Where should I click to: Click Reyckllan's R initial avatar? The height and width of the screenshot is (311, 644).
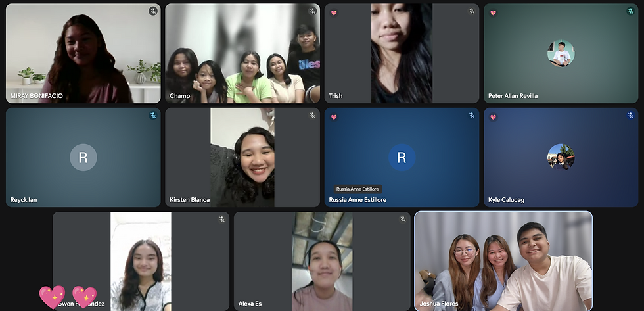coord(83,157)
